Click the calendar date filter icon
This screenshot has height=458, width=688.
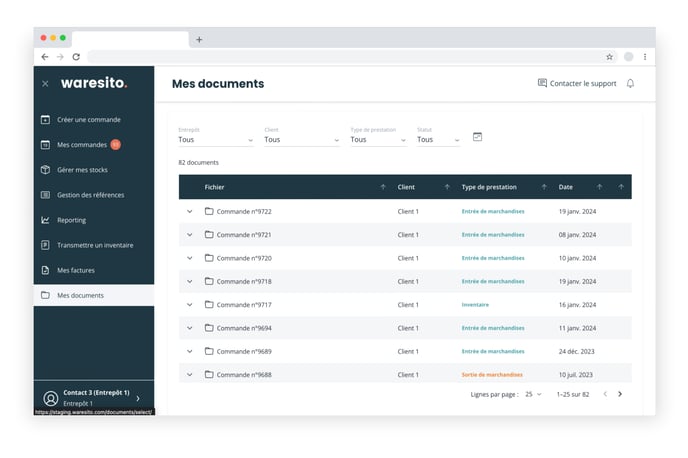(x=477, y=137)
